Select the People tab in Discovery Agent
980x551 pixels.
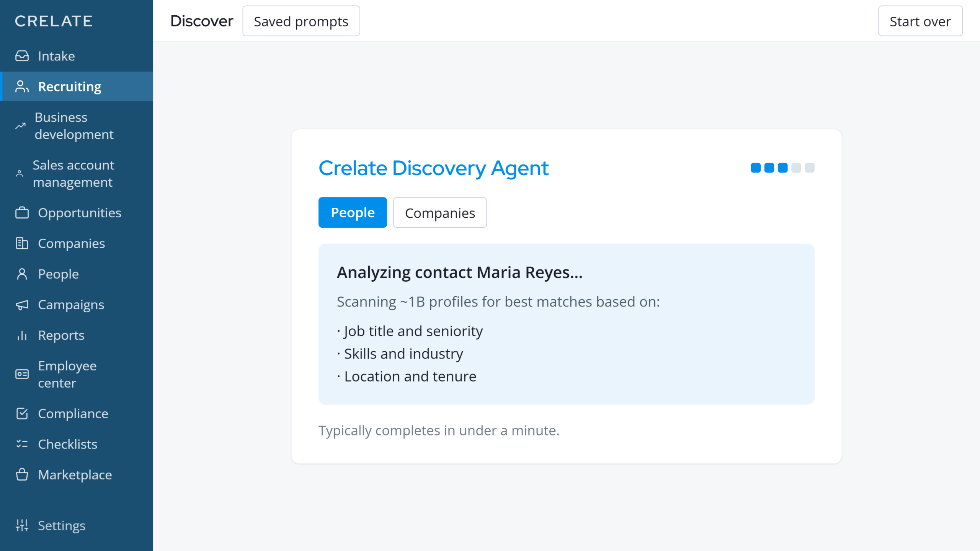353,212
